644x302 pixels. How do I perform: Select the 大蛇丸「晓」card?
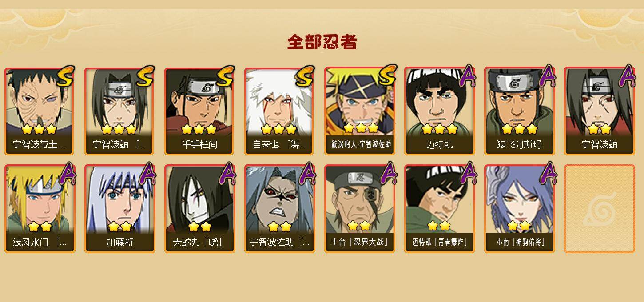[x=200, y=209]
